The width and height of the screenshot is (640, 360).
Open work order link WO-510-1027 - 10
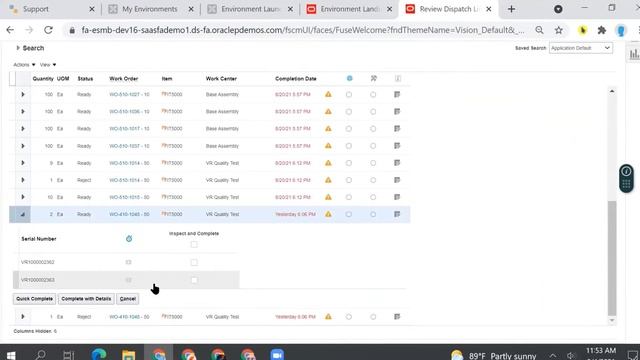[x=129, y=94]
